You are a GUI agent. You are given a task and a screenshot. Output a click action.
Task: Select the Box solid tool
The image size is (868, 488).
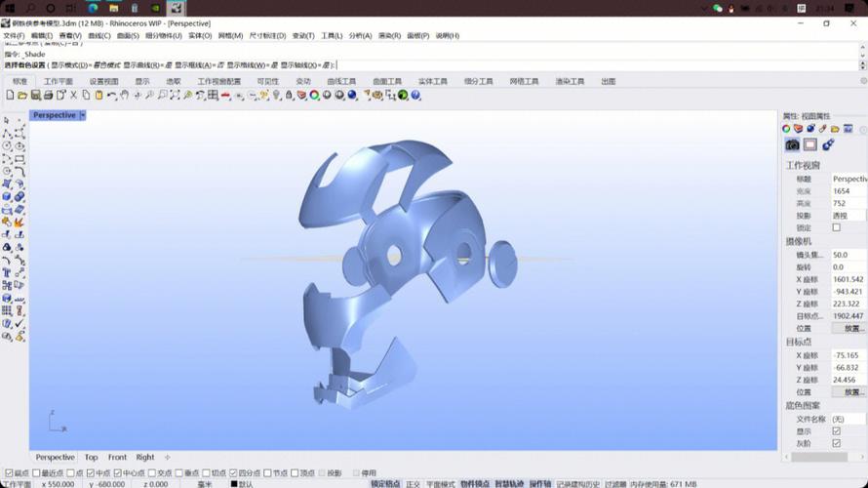coord(7,196)
